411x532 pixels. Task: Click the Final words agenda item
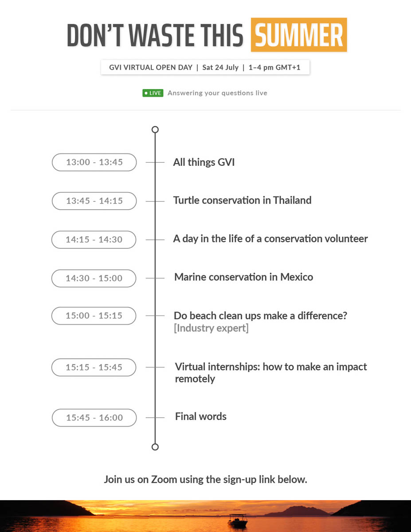click(201, 416)
